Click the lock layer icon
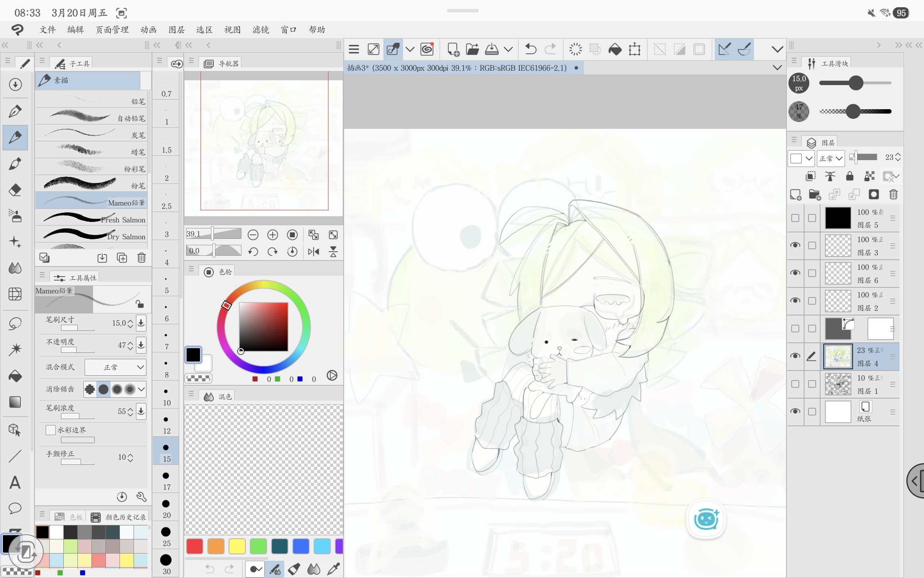Viewport: 924px width, 578px height. 849,176
